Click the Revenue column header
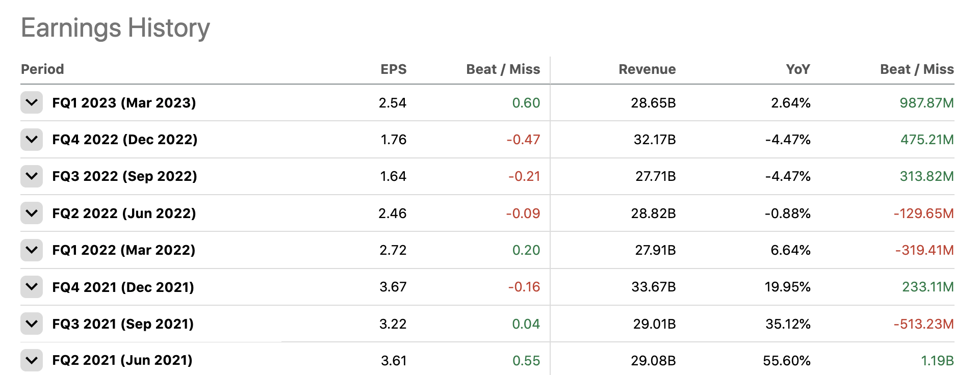Viewport: 980px width, 375px height. click(x=647, y=69)
